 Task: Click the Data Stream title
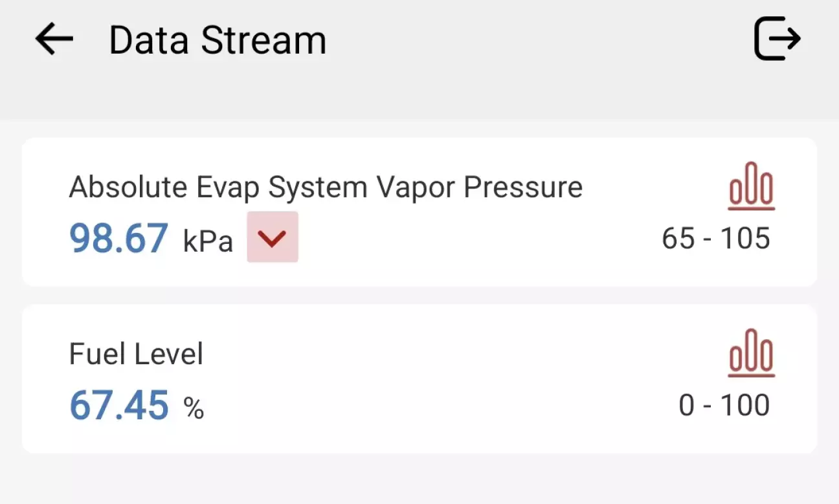click(x=218, y=40)
